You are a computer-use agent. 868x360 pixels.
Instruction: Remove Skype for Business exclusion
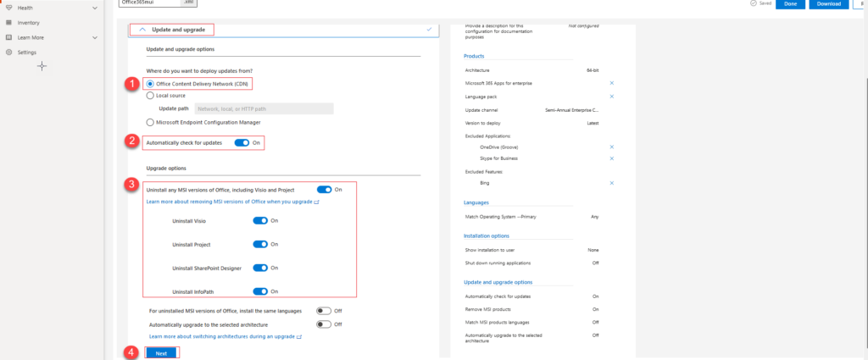click(x=612, y=158)
